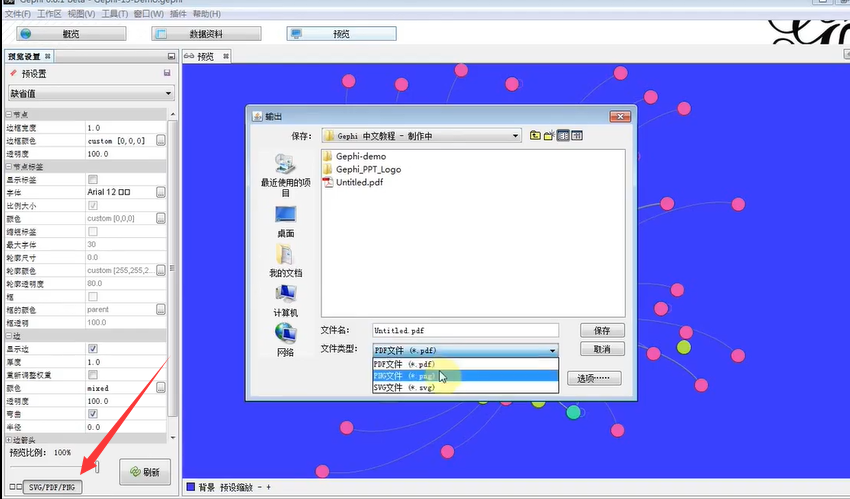This screenshot has width=850, height=499.
Task: Expand the 边箭头 properties section
Action: tap(9, 440)
